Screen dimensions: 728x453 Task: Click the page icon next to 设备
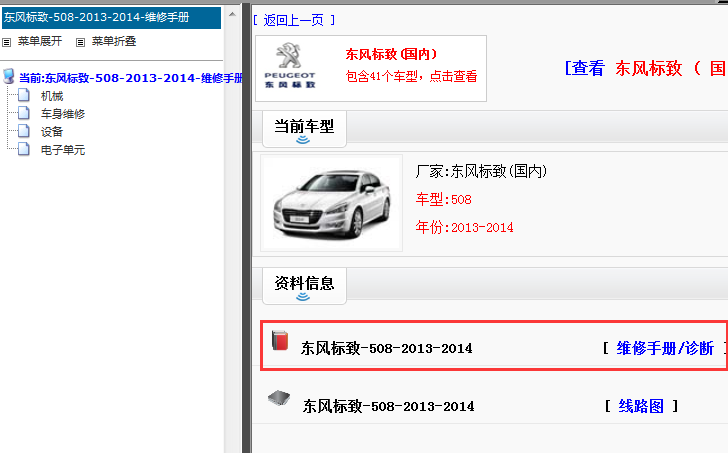click(x=24, y=131)
